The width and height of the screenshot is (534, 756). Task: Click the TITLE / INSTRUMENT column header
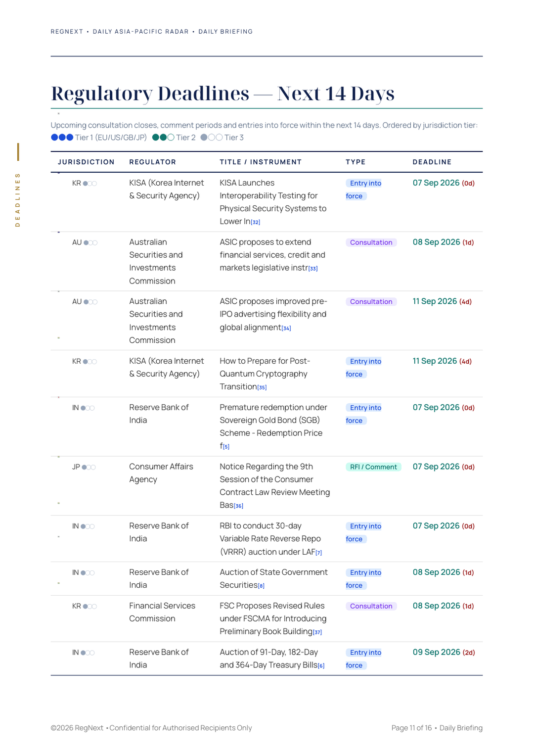(x=261, y=162)
